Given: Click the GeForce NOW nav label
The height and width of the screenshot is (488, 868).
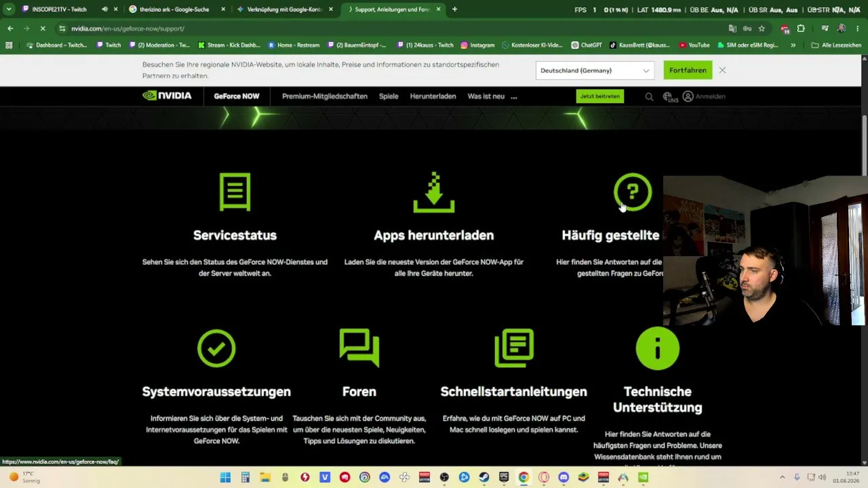Looking at the screenshot, I should click(x=237, y=96).
